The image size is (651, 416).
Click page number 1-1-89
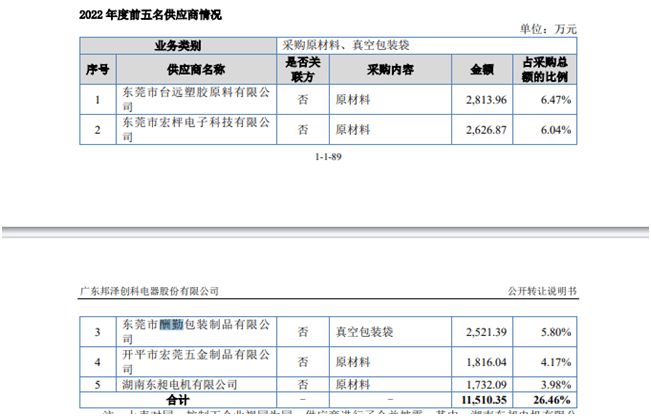coord(328,157)
